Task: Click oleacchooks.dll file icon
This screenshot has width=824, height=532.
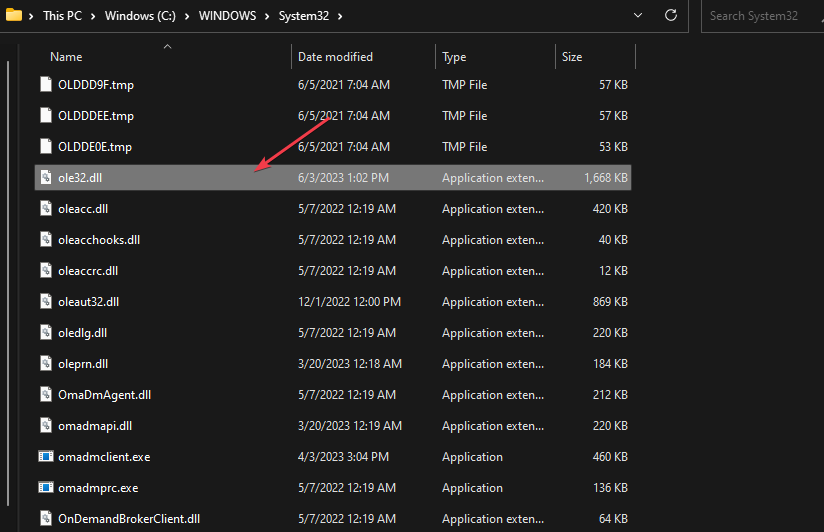Action: pyautogui.click(x=46, y=239)
